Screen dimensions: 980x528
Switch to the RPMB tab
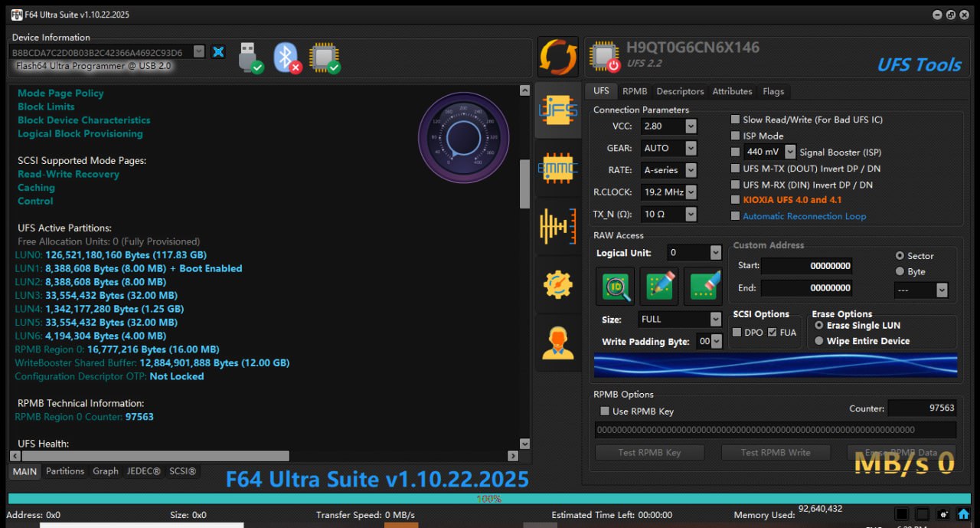point(635,91)
